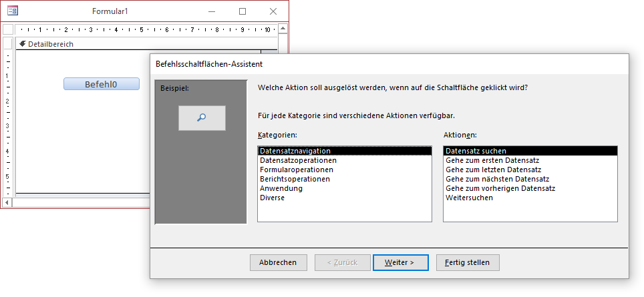Screen dimensions: 644x297
Task: Click the Detailbereich section header
Action: [x=146, y=44]
